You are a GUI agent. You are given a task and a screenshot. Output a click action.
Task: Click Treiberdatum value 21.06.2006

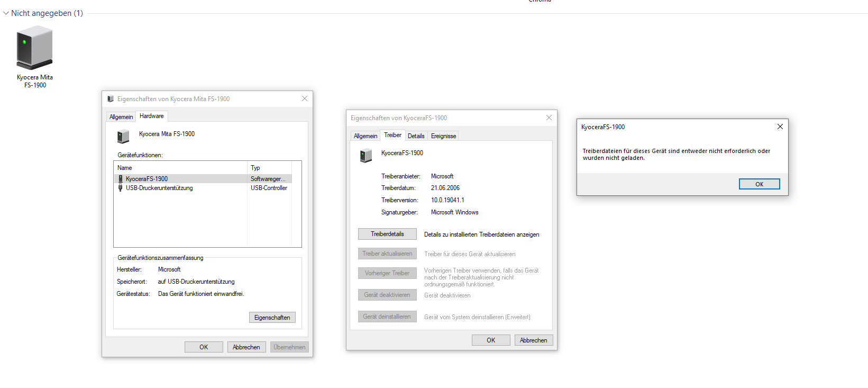pyautogui.click(x=445, y=188)
